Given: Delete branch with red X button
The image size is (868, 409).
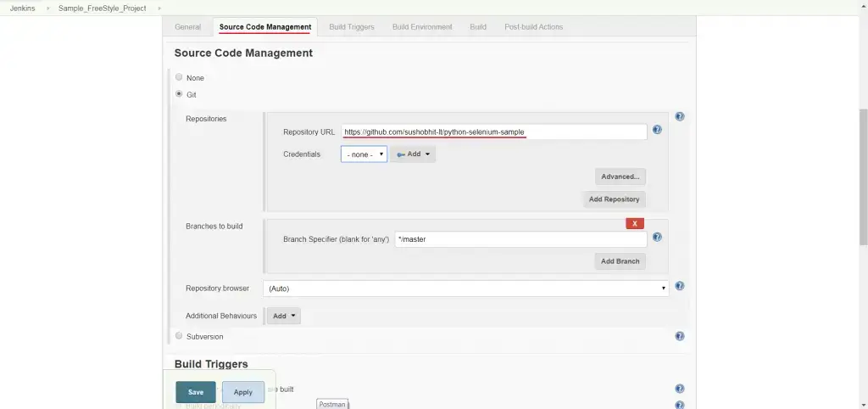Looking at the screenshot, I should click(x=635, y=223).
